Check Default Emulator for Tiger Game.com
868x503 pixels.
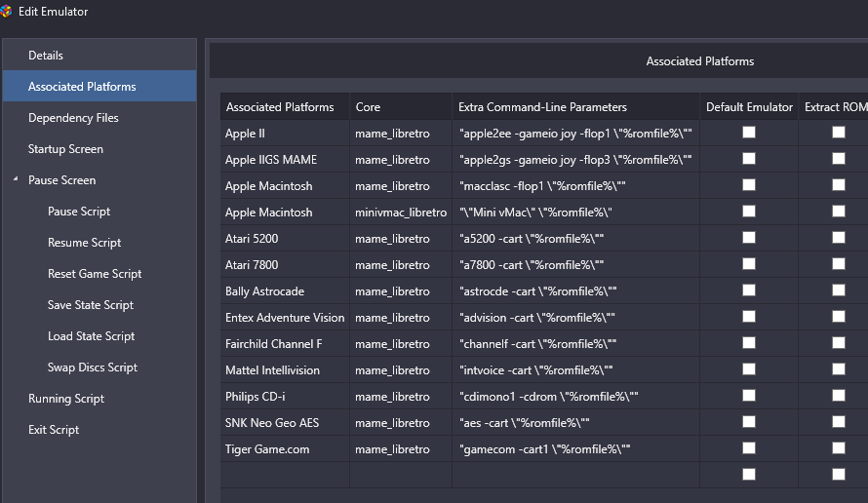click(749, 448)
